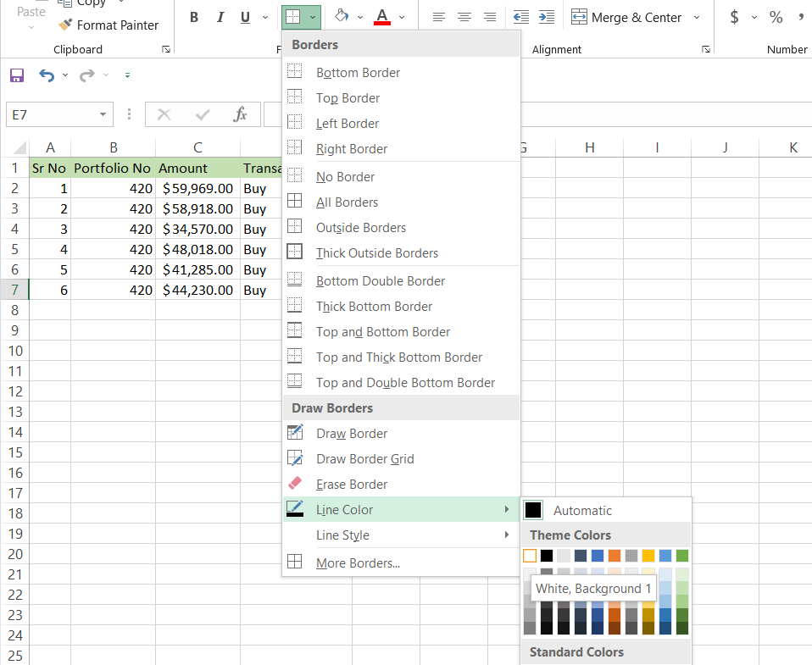The height and width of the screenshot is (665, 812).
Task: Click the Font Color 'A' icon
Action: [382, 17]
